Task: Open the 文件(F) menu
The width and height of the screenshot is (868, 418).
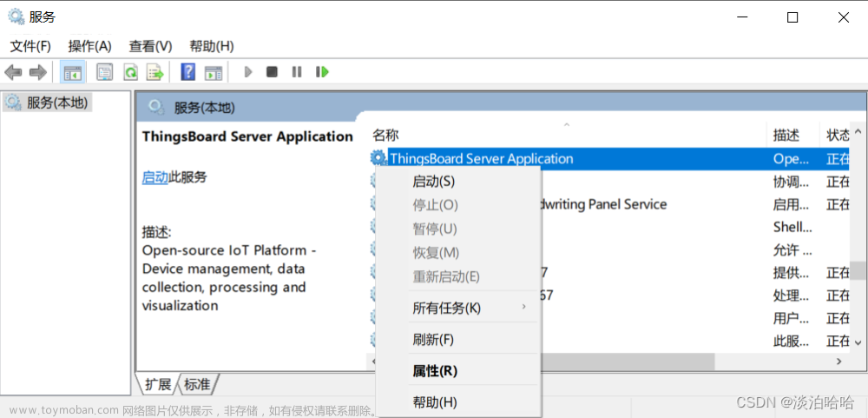Action: 30,46
